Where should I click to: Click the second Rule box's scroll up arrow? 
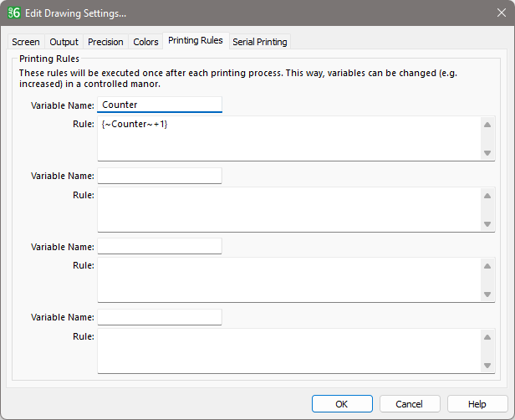[487, 196]
